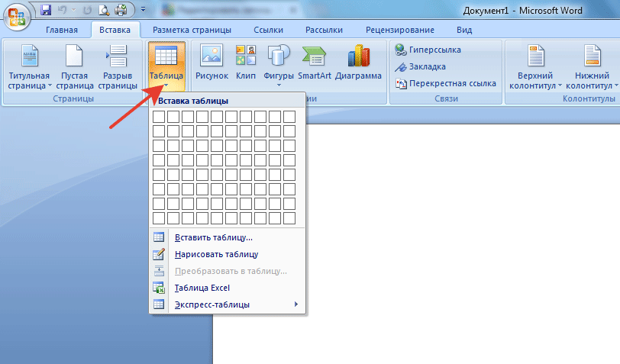Click the Save icon in quick access toolbar
This screenshot has height=364, width=620.
(x=47, y=10)
